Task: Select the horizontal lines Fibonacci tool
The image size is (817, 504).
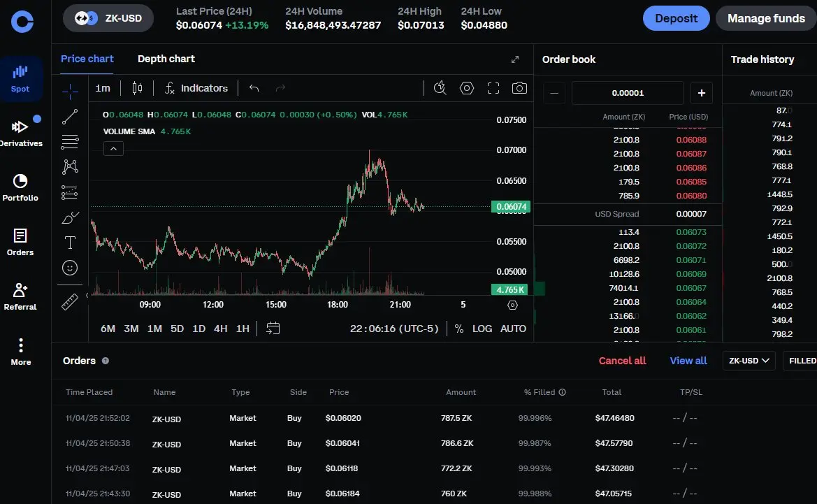Action: click(70, 142)
